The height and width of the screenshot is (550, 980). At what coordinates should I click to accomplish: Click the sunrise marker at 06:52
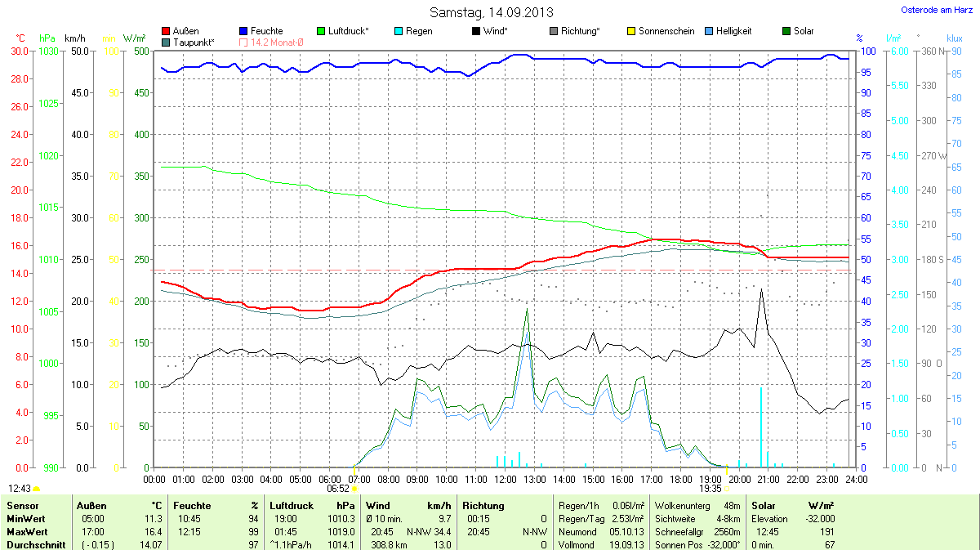354,489
